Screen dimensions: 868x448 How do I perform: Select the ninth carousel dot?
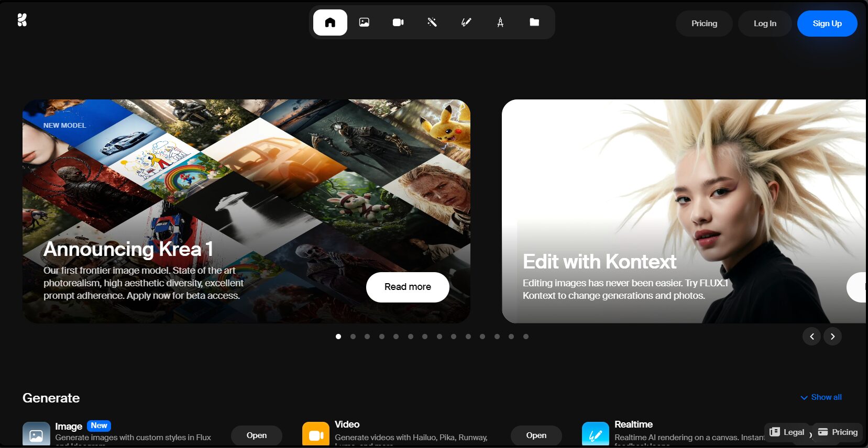point(454,337)
